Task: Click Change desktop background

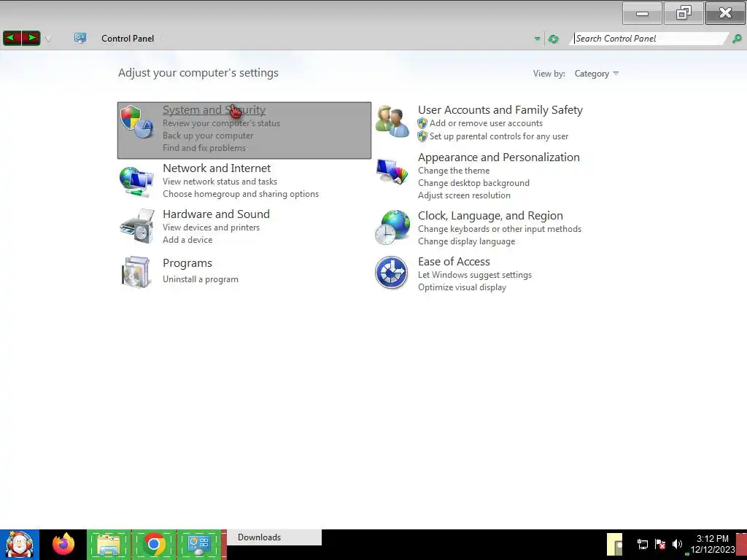Action: 473,183
